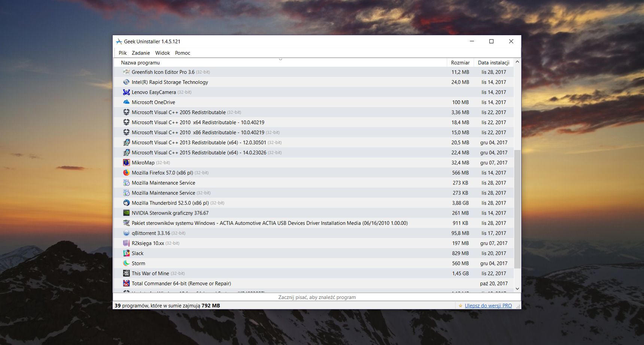Select the qBittorrent 3.3.16 name text
The height and width of the screenshot is (345, 644).
click(x=151, y=233)
